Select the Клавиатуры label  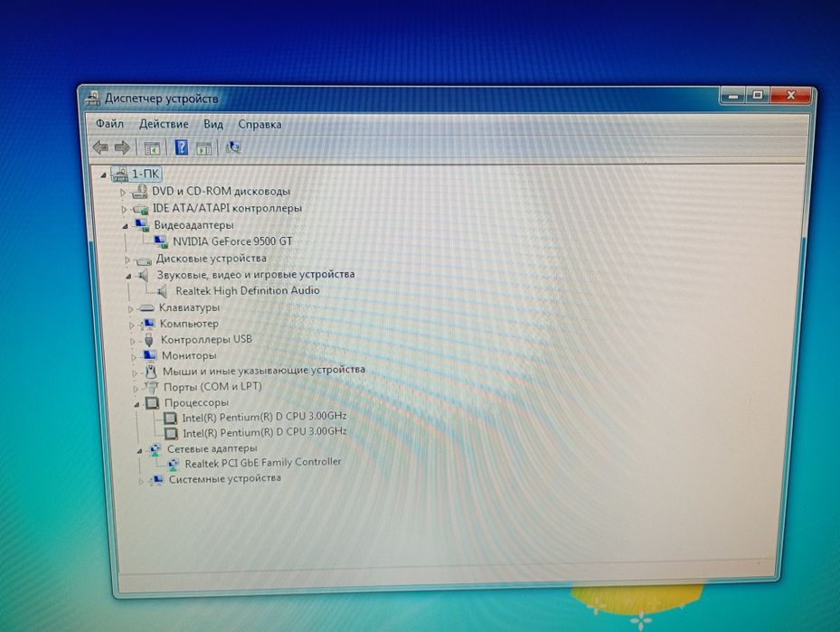189,307
